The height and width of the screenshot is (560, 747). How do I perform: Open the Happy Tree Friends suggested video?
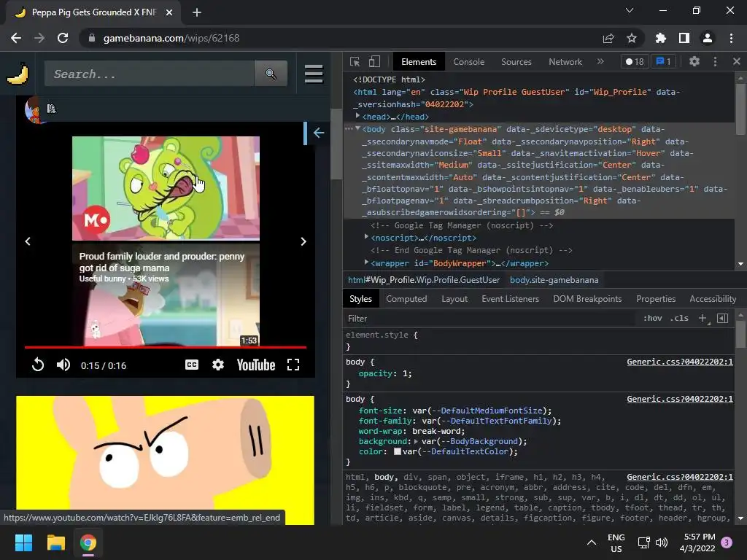[166, 189]
